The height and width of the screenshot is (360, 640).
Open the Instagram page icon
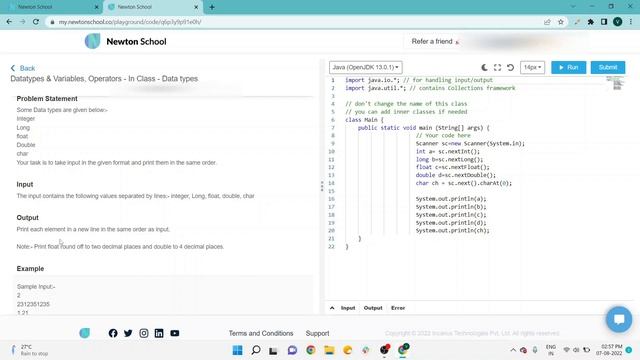click(x=144, y=333)
